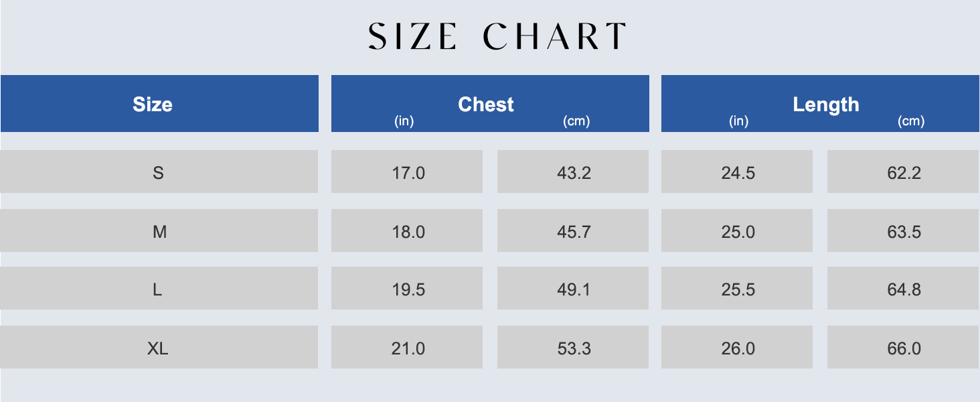Click length value 64.8 cm

click(x=904, y=288)
